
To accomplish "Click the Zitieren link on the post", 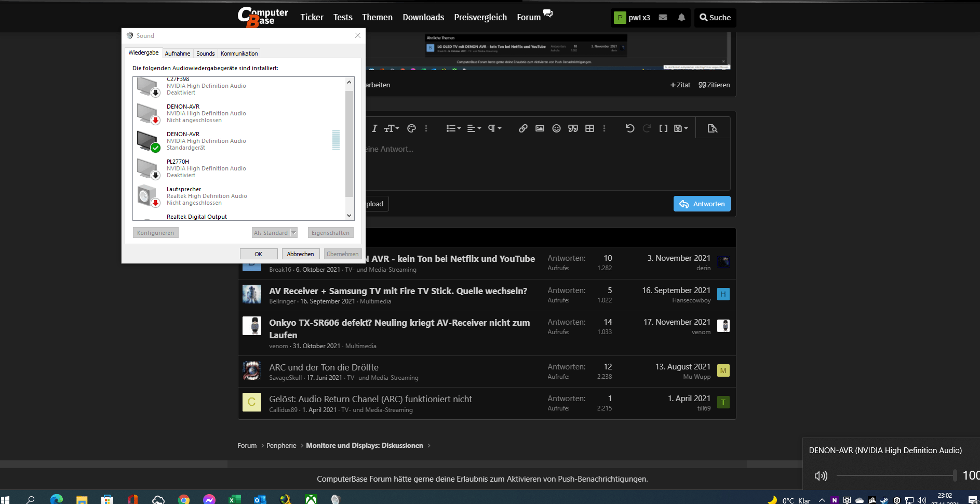I will tap(714, 85).
